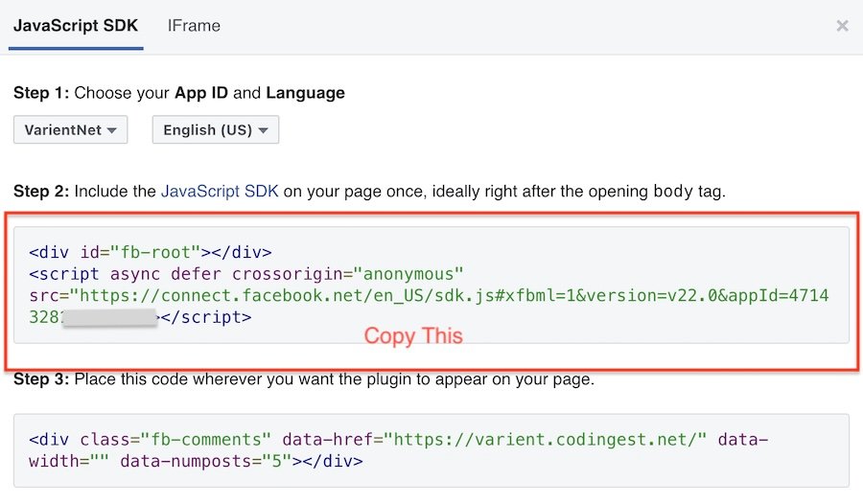Image resolution: width=863 pixels, height=504 pixels.
Task: Expand the English (US) language dropdown
Action: click(x=215, y=130)
